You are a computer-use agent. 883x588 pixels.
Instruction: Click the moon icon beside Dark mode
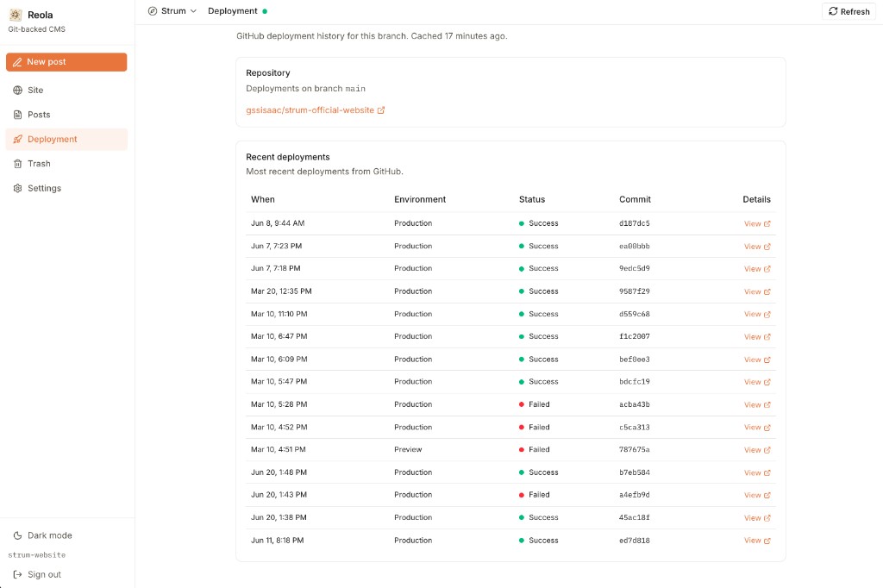[x=17, y=535]
